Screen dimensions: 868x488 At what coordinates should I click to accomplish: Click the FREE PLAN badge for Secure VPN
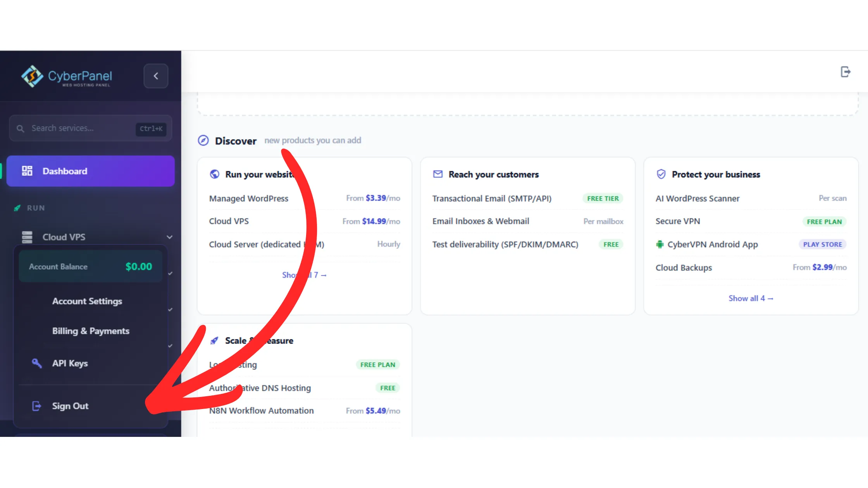point(824,222)
